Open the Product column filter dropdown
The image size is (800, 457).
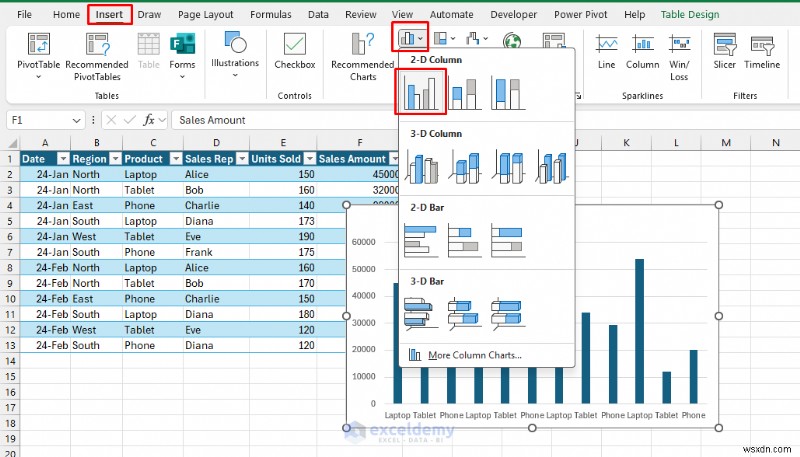176,159
